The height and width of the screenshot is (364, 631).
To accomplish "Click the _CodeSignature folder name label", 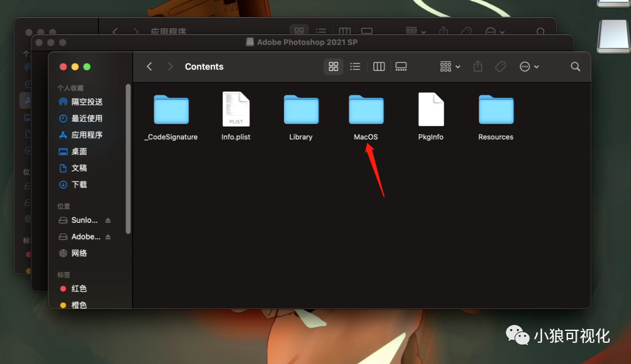I will point(171,137).
